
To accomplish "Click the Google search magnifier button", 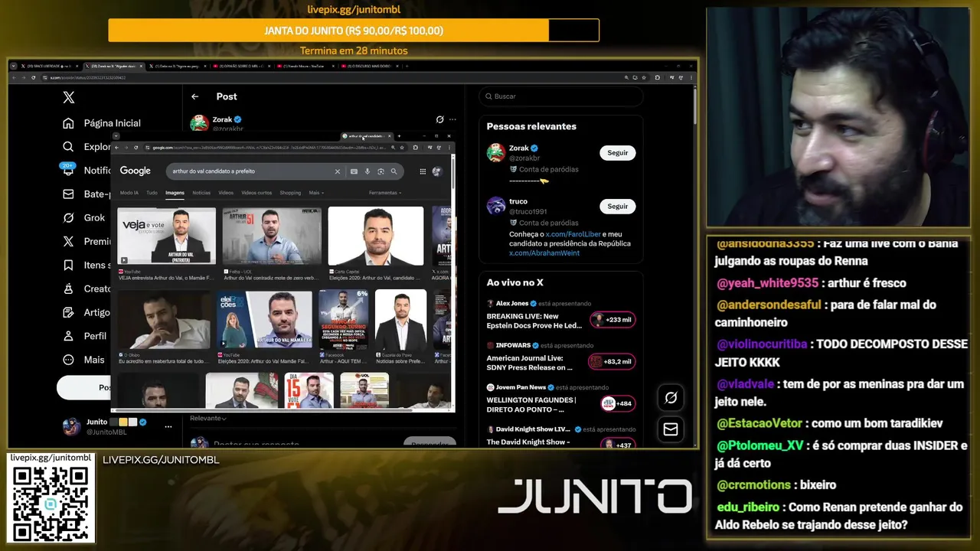I will 394,171.
